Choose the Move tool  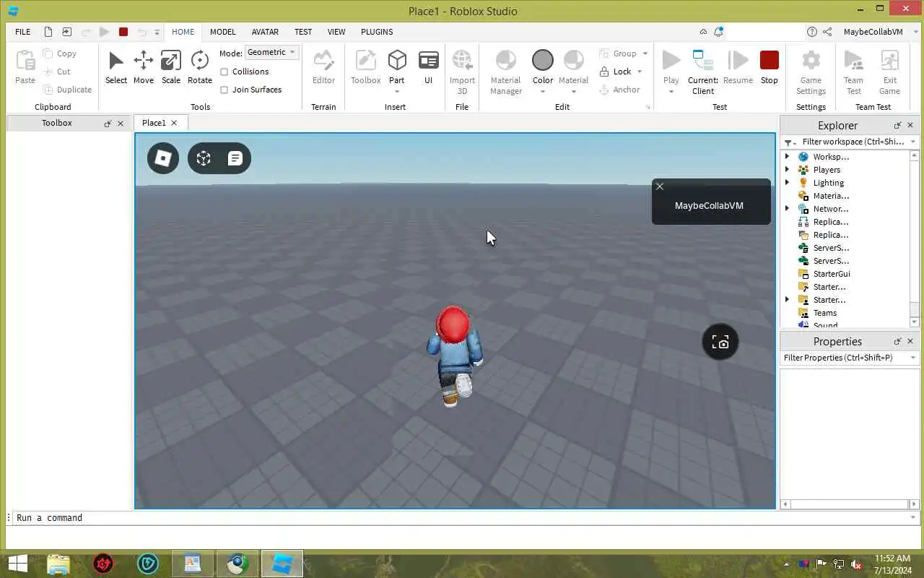click(143, 67)
